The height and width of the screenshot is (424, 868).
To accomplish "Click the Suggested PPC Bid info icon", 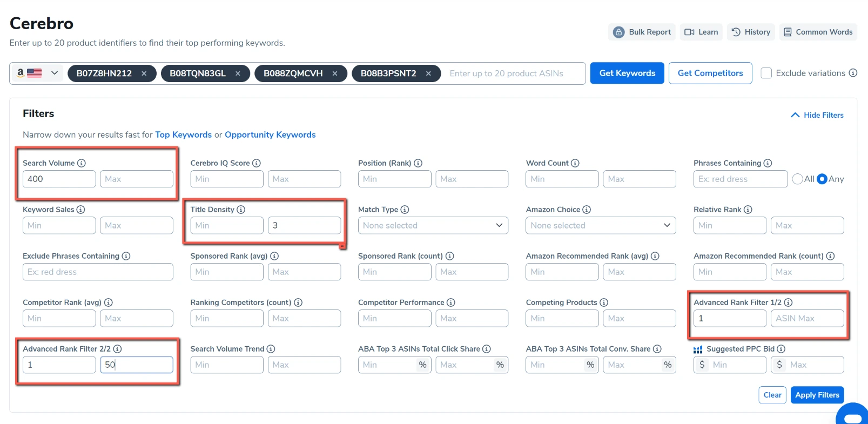I will pos(781,349).
